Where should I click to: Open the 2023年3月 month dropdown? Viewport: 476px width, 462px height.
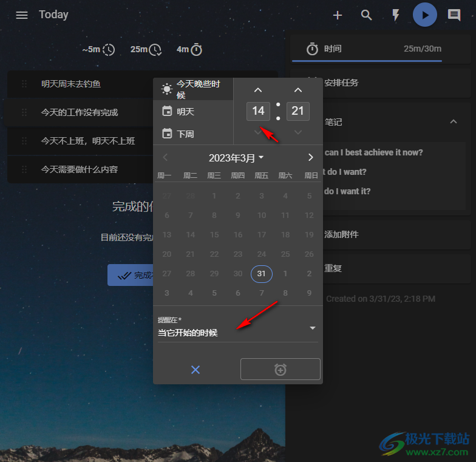tap(236, 158)
